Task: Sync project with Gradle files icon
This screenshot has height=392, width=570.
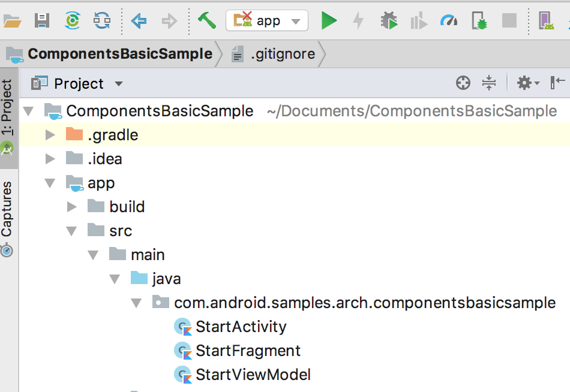Action: pos(73,20)
